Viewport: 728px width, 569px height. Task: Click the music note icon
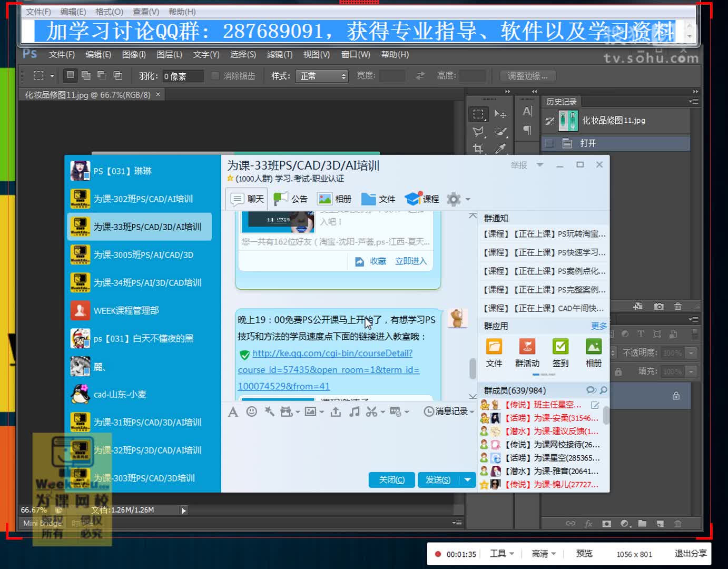pyautogui.click(x=355, y=411)
